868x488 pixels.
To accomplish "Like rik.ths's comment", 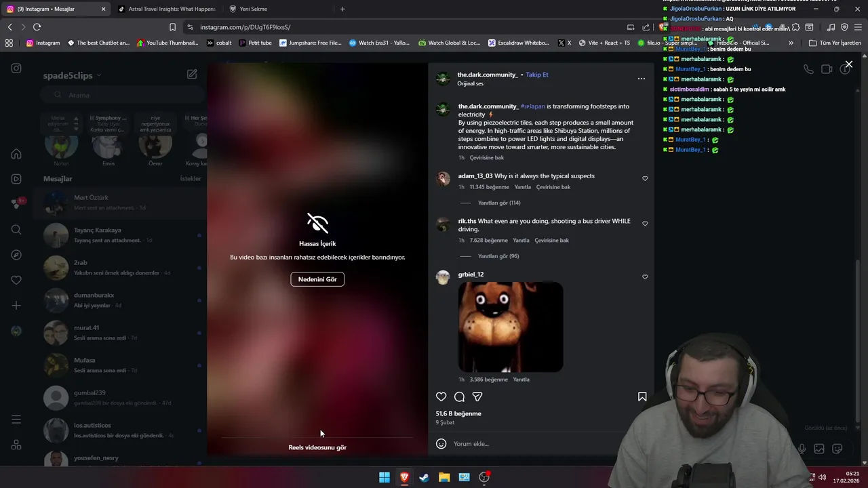I will pyautogui.click(x=645, y=224).
